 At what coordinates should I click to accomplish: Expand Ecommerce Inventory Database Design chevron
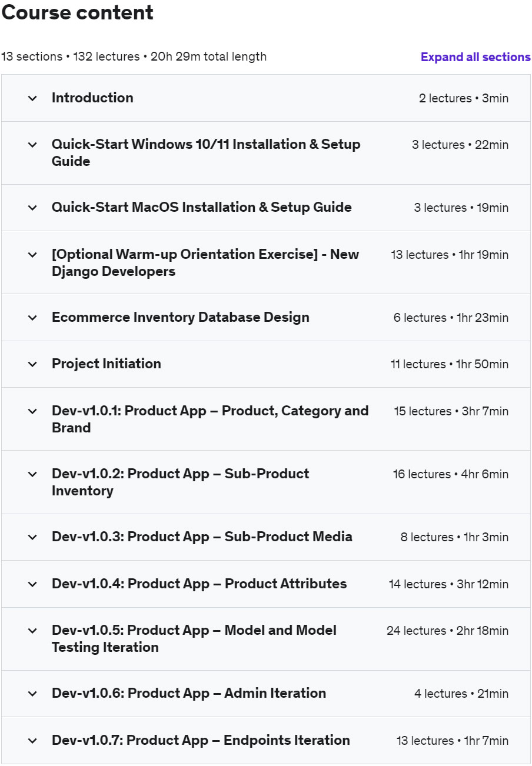32,318
